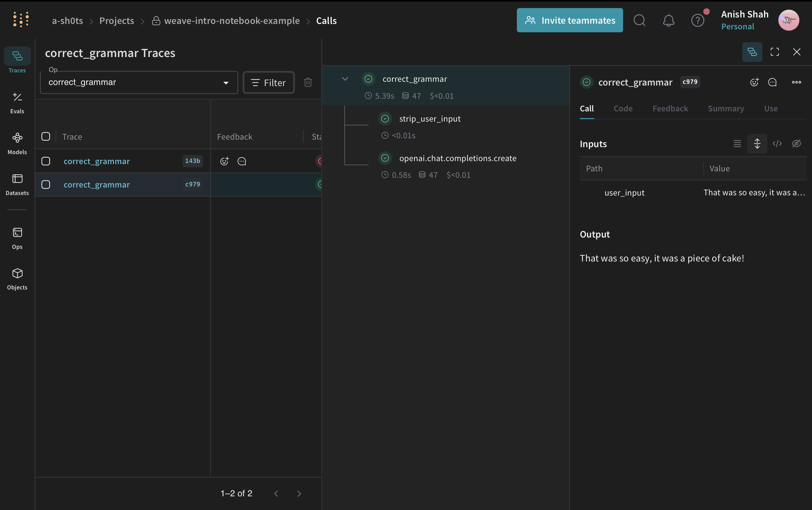Open the Datasets sidebar section
This screenshot has width=812, height=510.
17,184
